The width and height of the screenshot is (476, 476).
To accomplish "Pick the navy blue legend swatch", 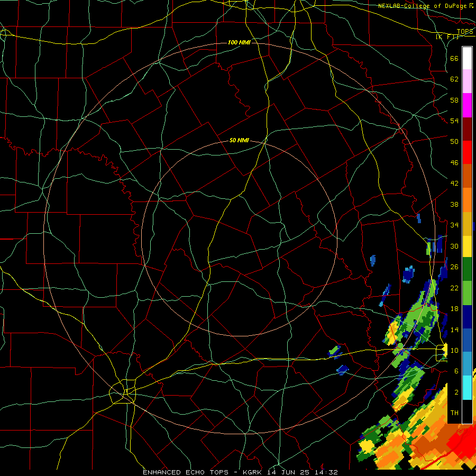I will (467, 317).
